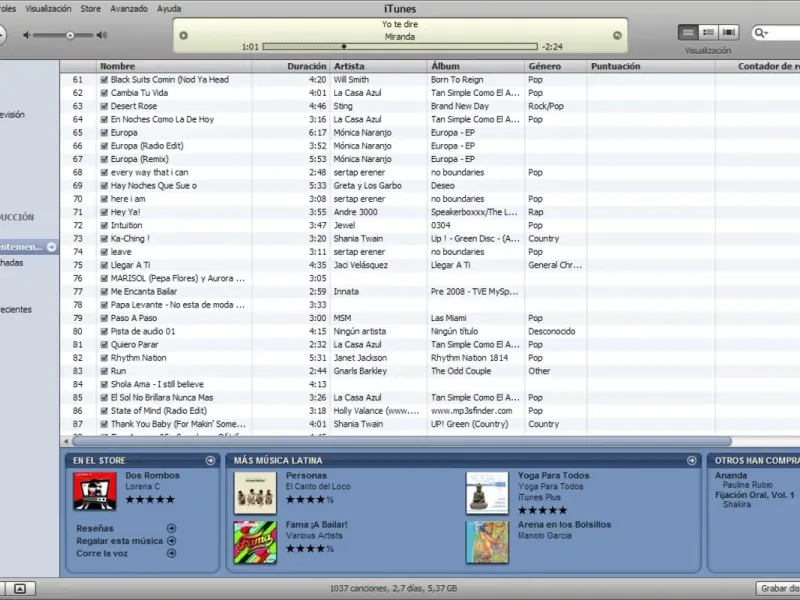The height and width of the screenshot is (600, 800).
Task: Sort by Nombre column header
Action: 174,66
